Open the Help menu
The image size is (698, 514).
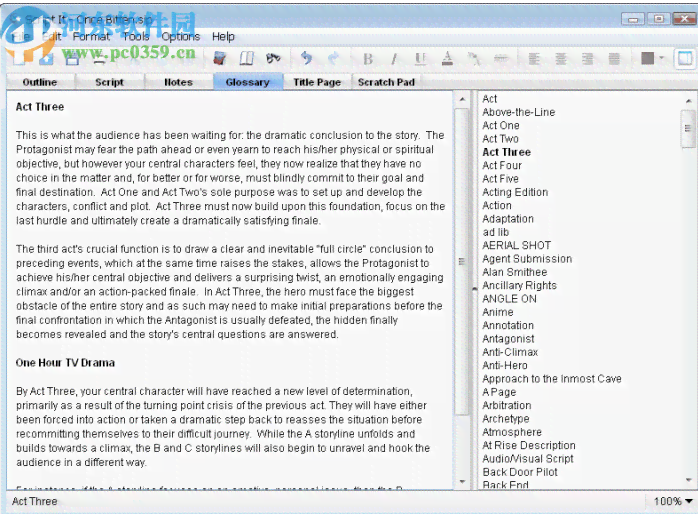tap(223, 36)
